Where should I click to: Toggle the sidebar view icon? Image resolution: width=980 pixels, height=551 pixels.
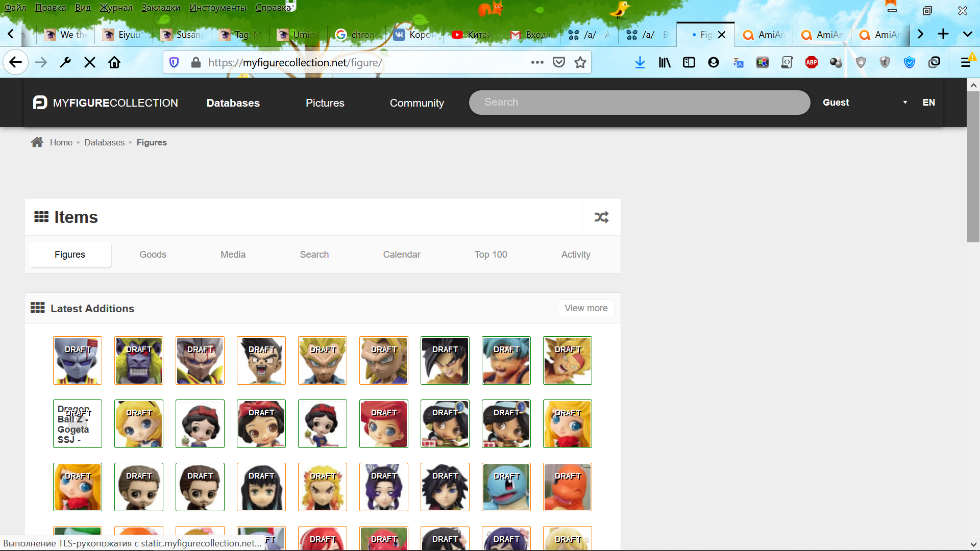(x=689, y=63)
